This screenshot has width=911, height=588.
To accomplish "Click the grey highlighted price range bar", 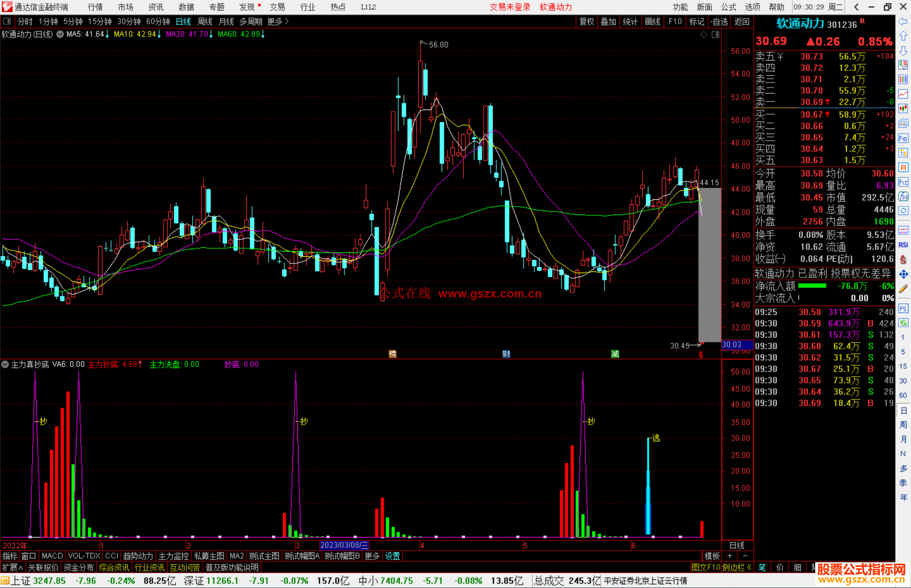I will click(x=709, y=264).
